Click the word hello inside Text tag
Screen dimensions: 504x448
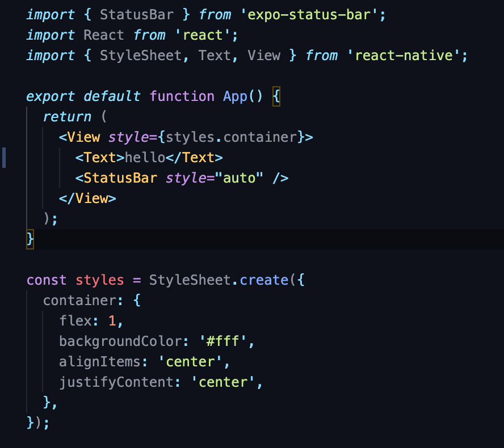(x=145, y=158)
